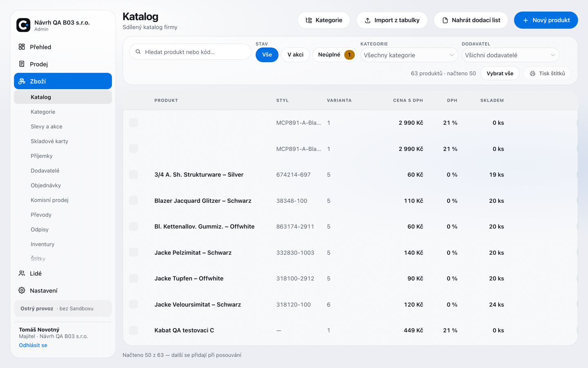
Task: Open Objednávky in the sidebar
Action: pyautogui.click(x=63, y=185)
